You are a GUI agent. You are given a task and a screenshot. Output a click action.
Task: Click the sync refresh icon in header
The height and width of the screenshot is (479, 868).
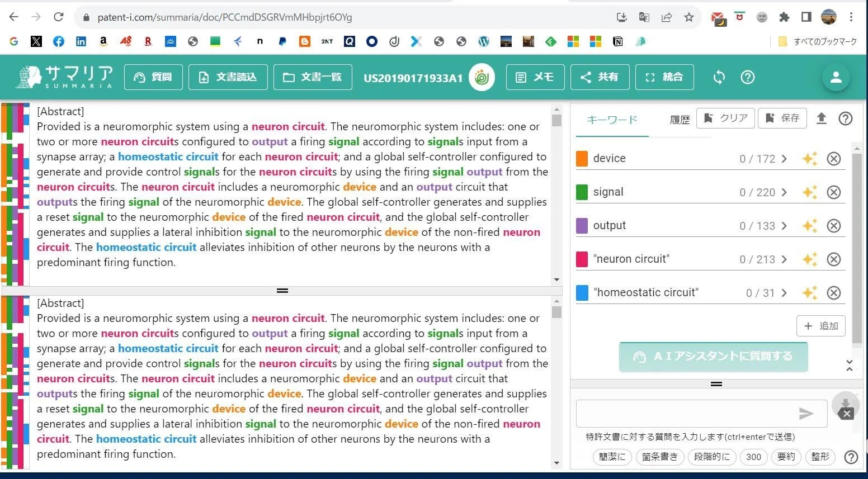(x=719, y=77)
